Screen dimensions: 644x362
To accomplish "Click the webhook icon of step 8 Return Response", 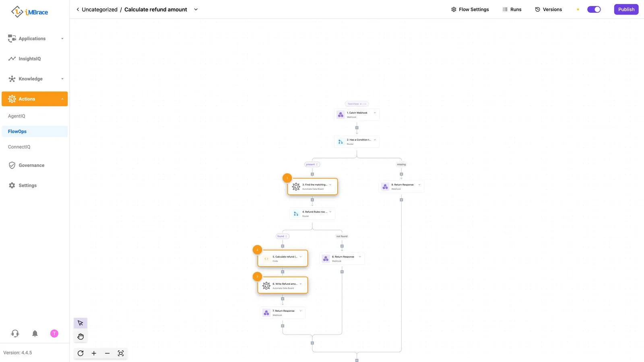I will 326,259.
